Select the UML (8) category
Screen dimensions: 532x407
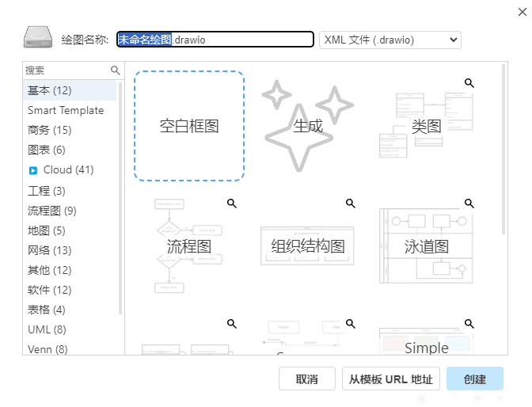(47, 329)
